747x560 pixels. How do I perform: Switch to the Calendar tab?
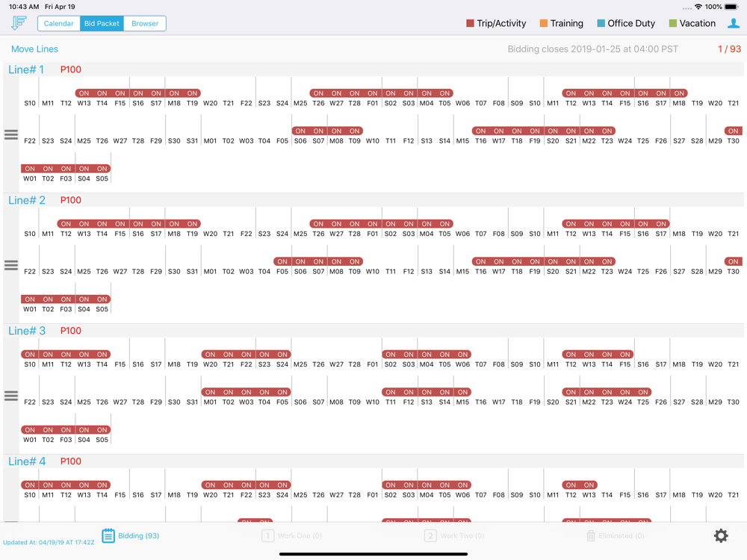(58, 23)
